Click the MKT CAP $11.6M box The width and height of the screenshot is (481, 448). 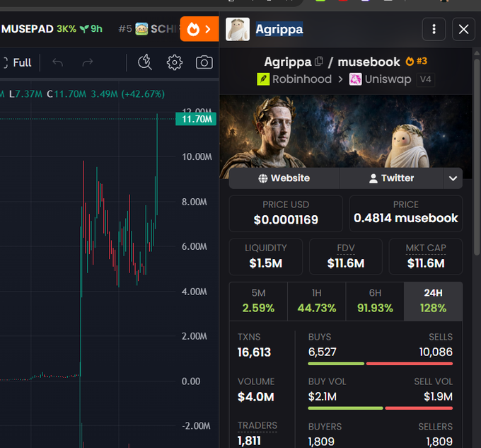tap(426, 256)
